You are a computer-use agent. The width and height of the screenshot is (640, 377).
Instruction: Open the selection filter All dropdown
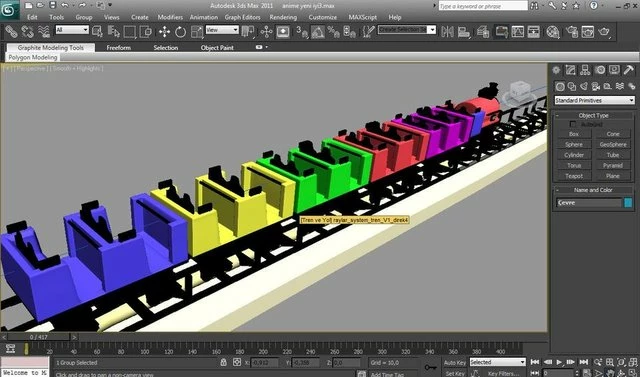click(72, 29)
